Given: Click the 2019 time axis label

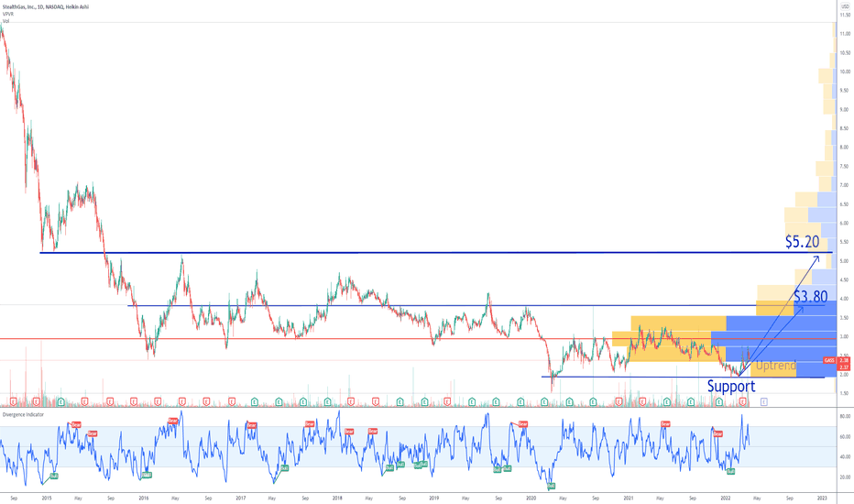Looking at the screenshot, I should coord(434,498).
